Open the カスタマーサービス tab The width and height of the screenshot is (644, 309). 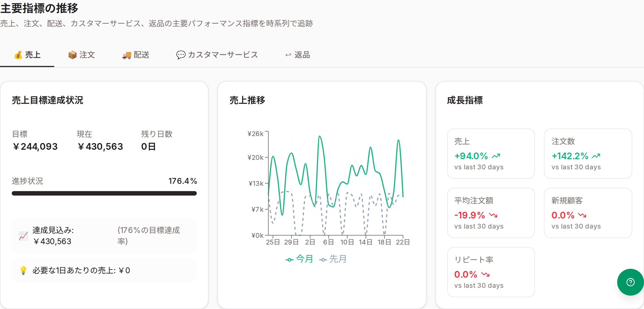pyautogui.click(x=217, y=55)
